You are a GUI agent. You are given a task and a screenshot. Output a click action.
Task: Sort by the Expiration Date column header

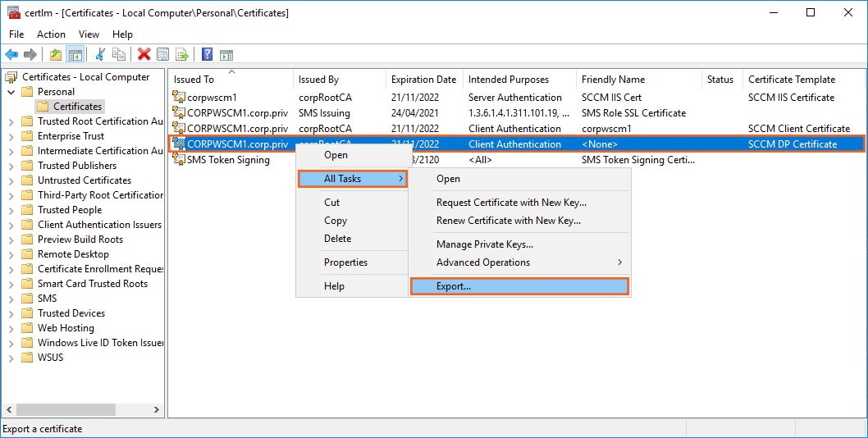pos(423,80)
